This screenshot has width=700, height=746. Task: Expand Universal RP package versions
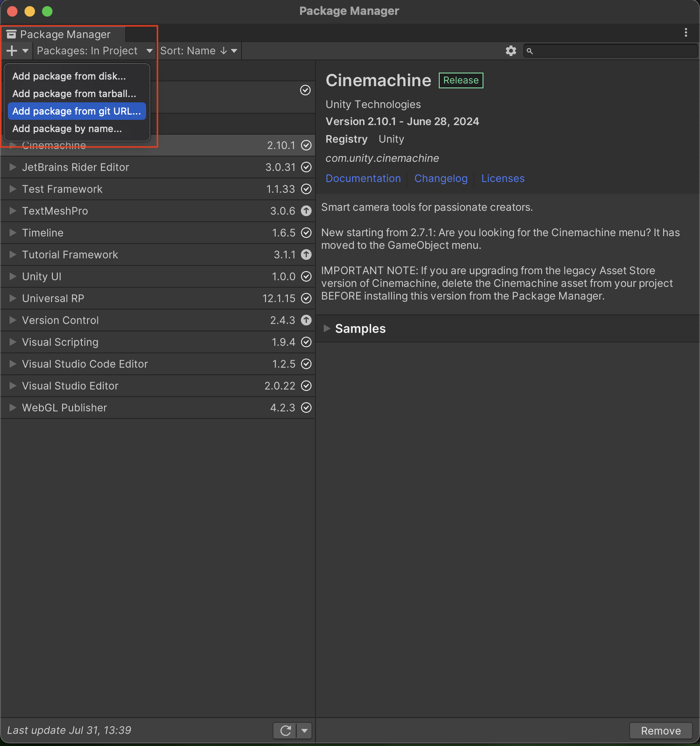[x=13, y=298]
